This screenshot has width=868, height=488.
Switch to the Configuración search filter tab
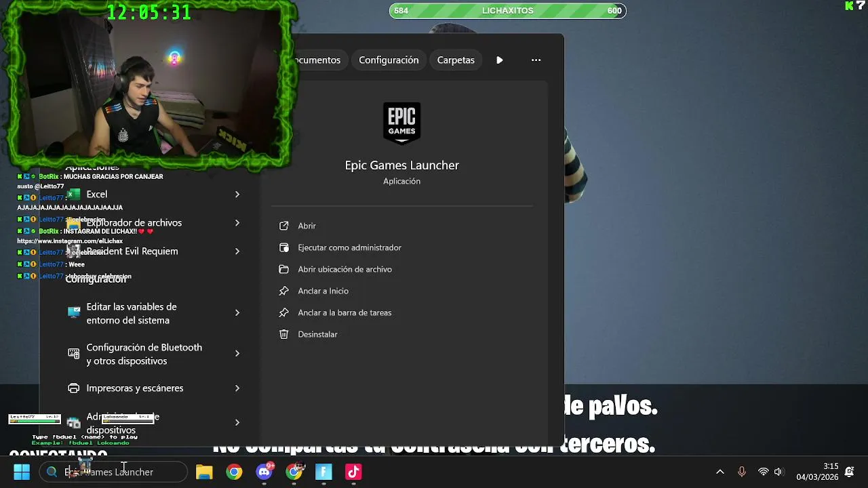(389, 60)
